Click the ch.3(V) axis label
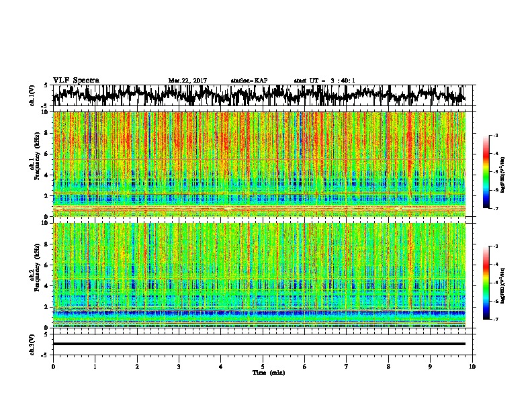 coord(32,345)
